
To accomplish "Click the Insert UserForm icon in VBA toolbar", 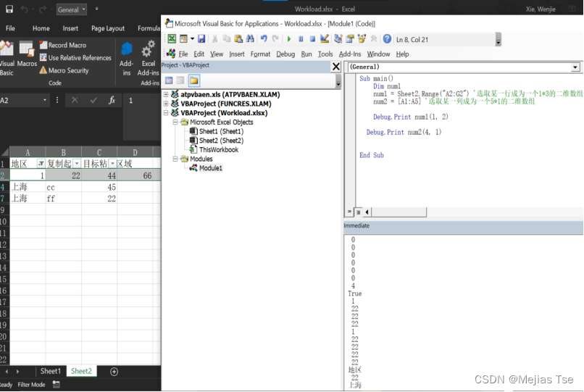I will [183, 38].
